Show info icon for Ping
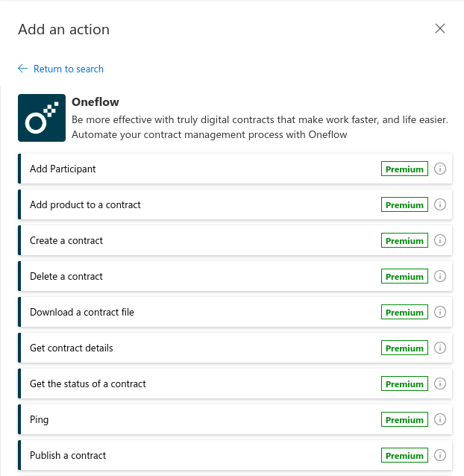The width and height of the screenshot is (464, 476). tap(439, 419)
